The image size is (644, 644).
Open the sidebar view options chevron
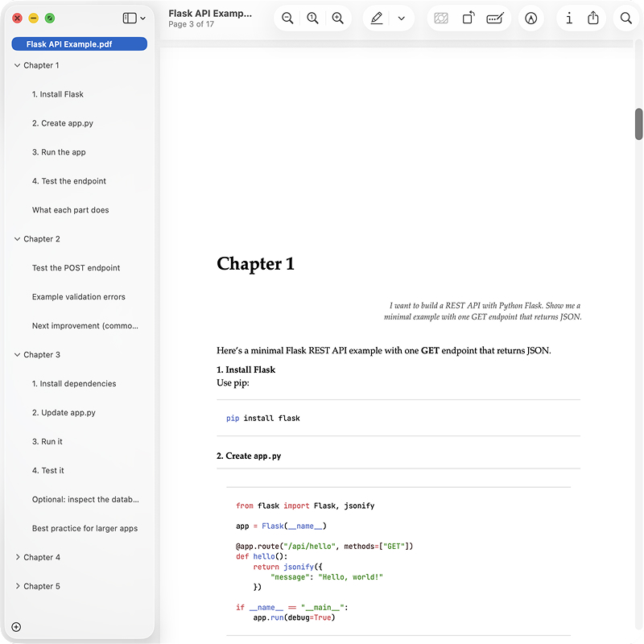coord(143,18)
